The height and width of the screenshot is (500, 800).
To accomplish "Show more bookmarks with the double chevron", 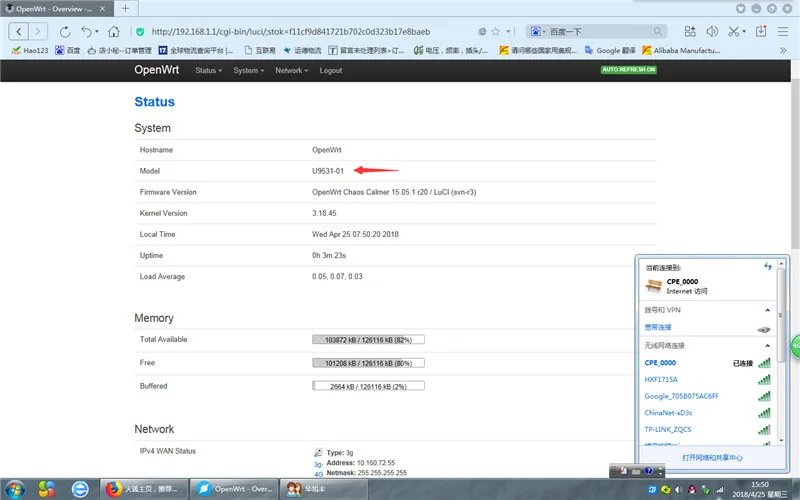I will tap(783, 51).
